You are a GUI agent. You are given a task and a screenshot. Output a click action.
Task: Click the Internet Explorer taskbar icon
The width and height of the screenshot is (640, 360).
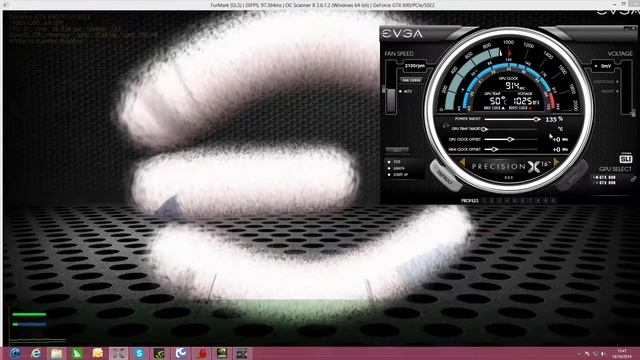point(36,353)
